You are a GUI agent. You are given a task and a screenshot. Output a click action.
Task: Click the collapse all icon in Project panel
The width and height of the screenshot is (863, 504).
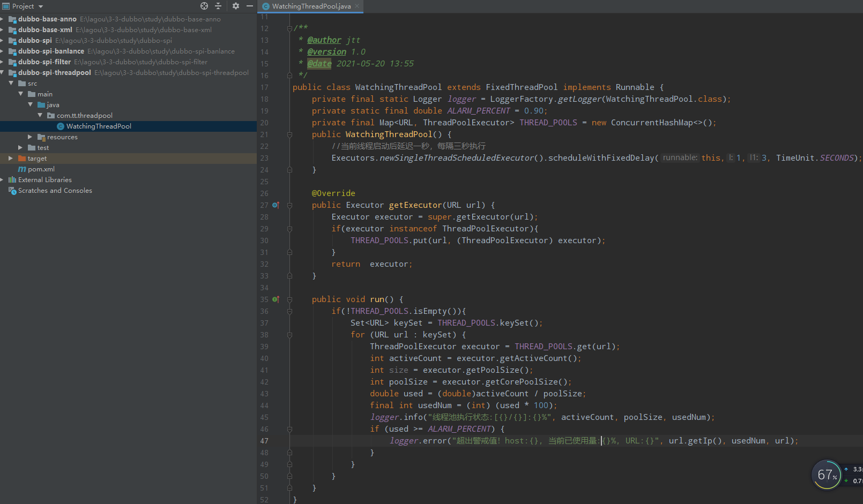point(218,6)
